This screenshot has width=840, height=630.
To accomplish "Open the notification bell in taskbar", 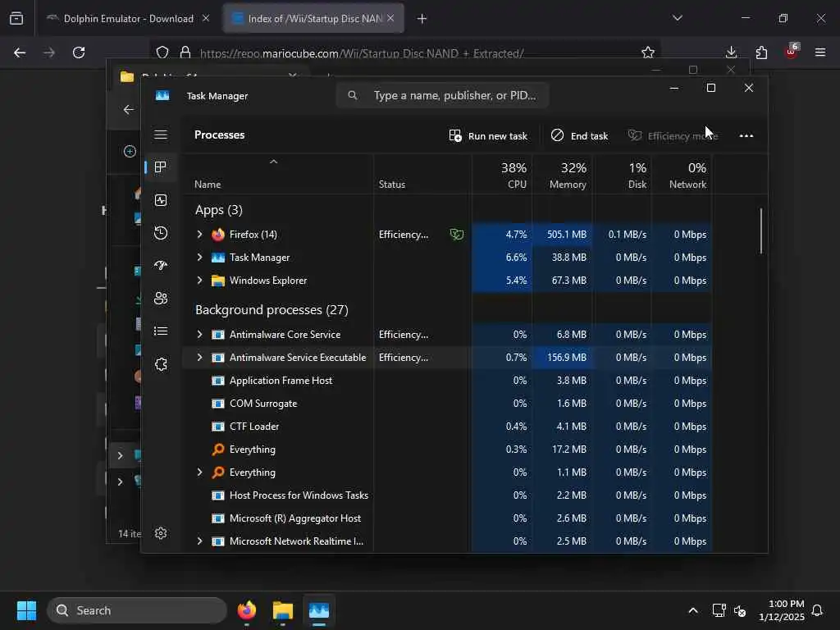I will (x=817, y=610).
